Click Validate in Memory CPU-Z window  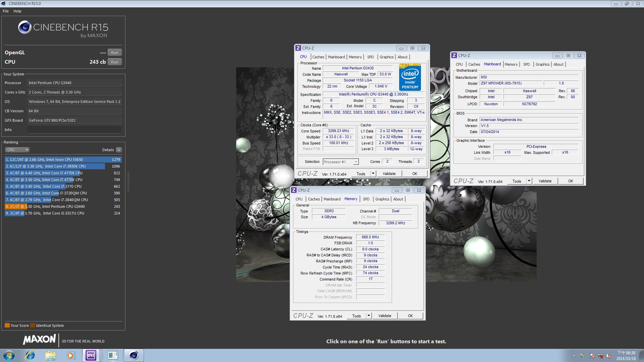(x=385, y=316)
